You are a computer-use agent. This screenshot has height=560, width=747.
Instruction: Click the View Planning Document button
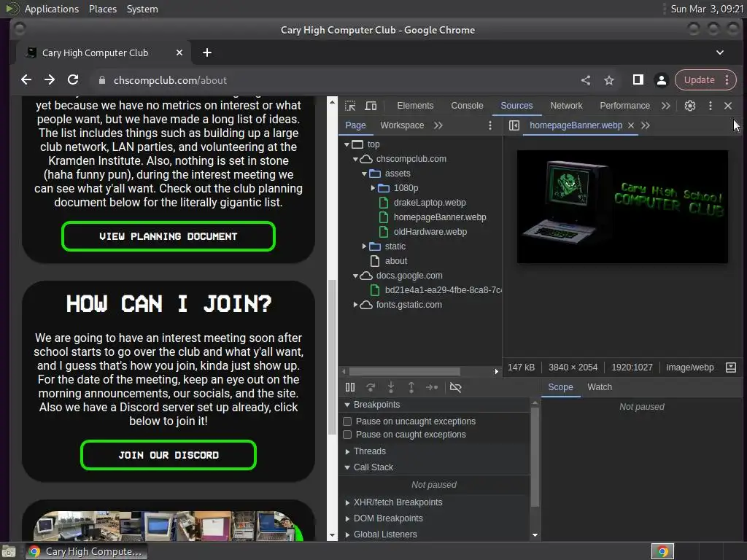(x=169, y=236)
